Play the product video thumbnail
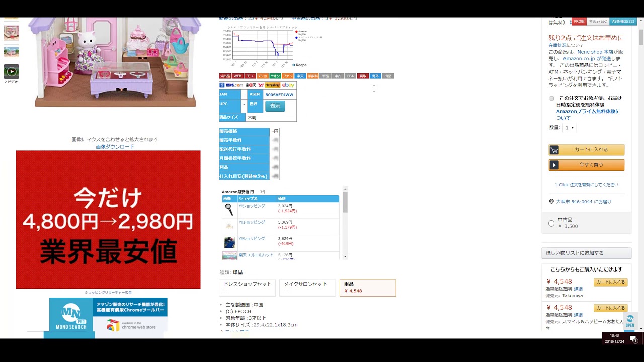Viewport: 644px width, 362px height. pyautogui.click(x=11, y=72)
